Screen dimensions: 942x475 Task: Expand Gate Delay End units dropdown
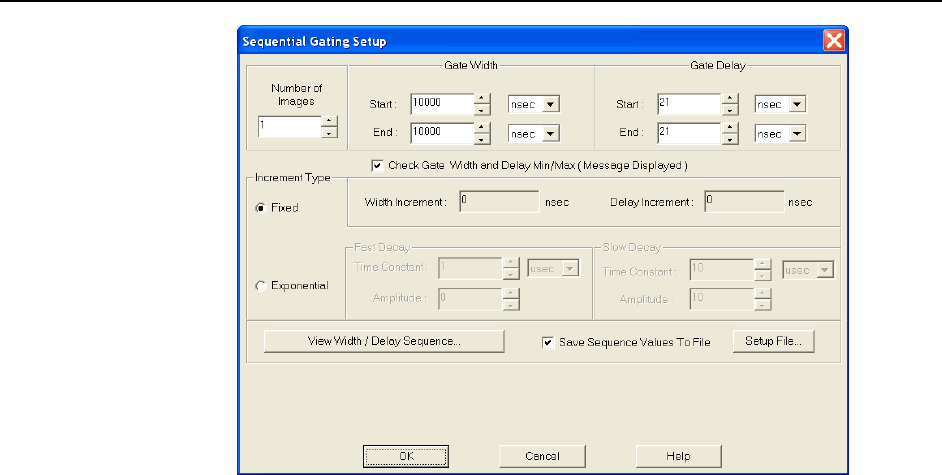(797, 134)
